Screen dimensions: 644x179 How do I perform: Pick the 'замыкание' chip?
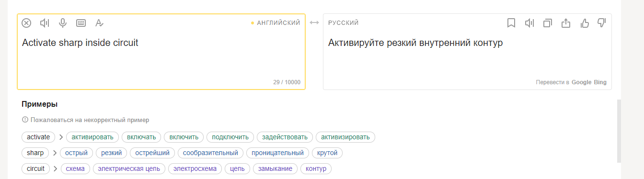(x=275, y=168)
